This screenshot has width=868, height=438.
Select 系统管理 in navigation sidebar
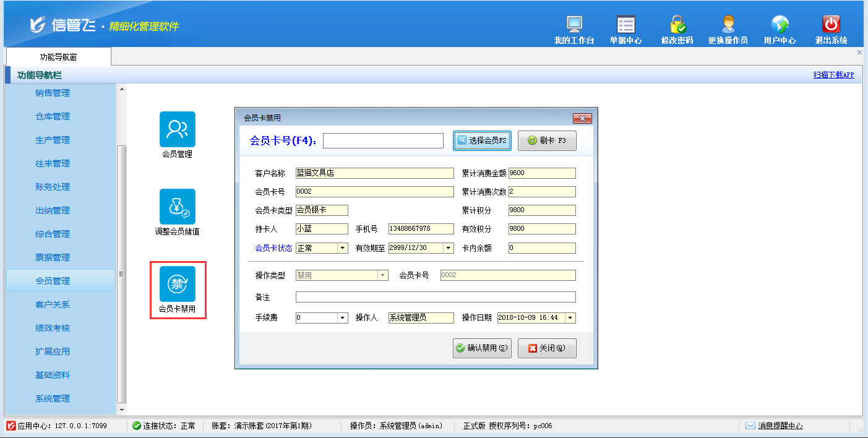pos(53,399)
